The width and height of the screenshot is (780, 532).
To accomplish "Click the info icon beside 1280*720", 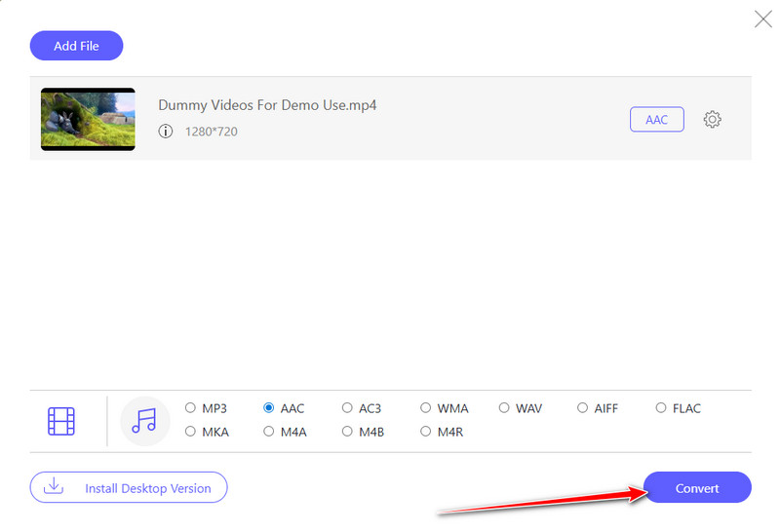I will point(166,131).
